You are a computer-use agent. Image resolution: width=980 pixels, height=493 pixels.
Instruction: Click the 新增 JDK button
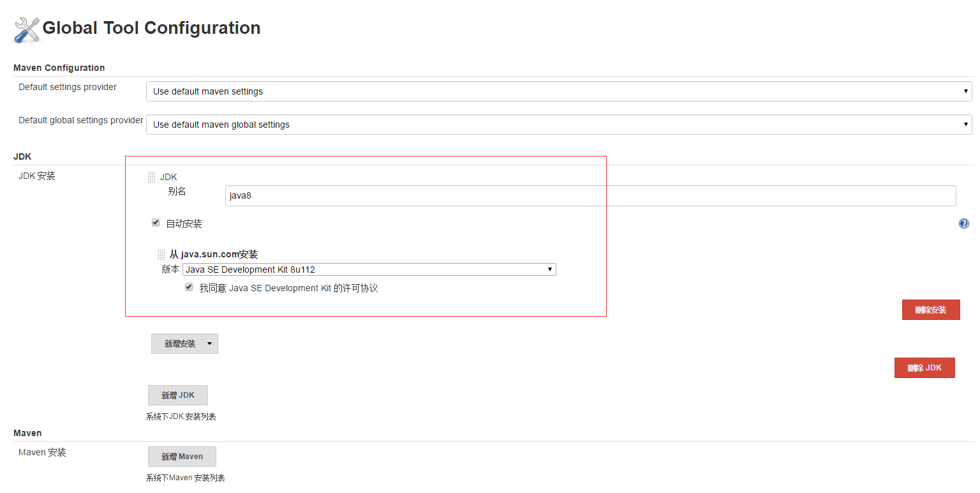pos(177,395)
